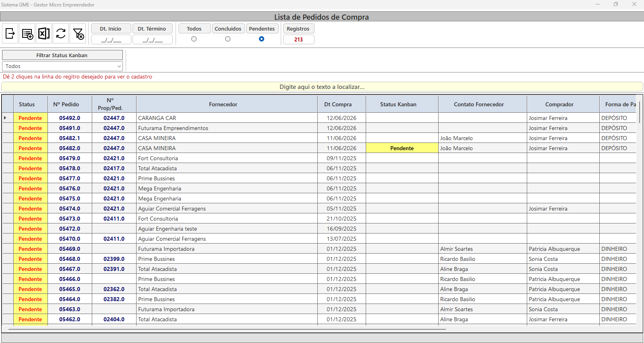Screen dimensions: 644x343
Task: Focus the Dt. Início date field
Action: pos(111,39)
